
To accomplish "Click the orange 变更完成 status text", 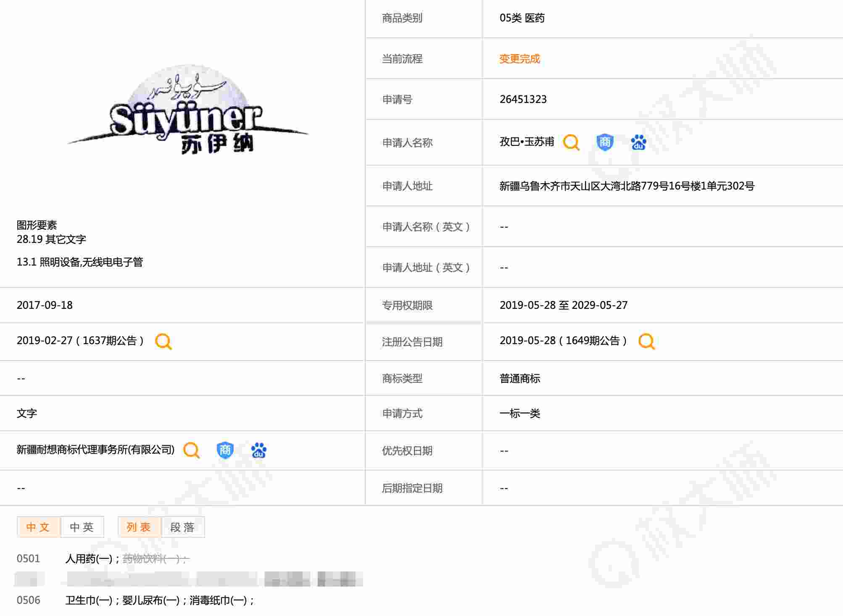I will click(x=519, y=59).
